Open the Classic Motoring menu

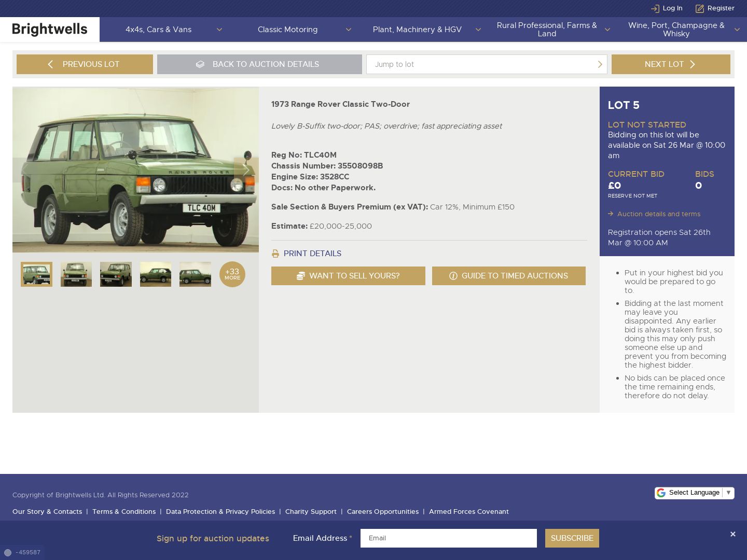tap(294, 30)
